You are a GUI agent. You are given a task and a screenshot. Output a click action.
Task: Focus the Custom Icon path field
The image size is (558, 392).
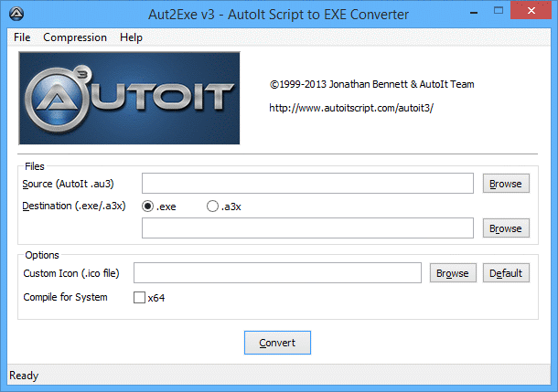[x=277, y=273]
